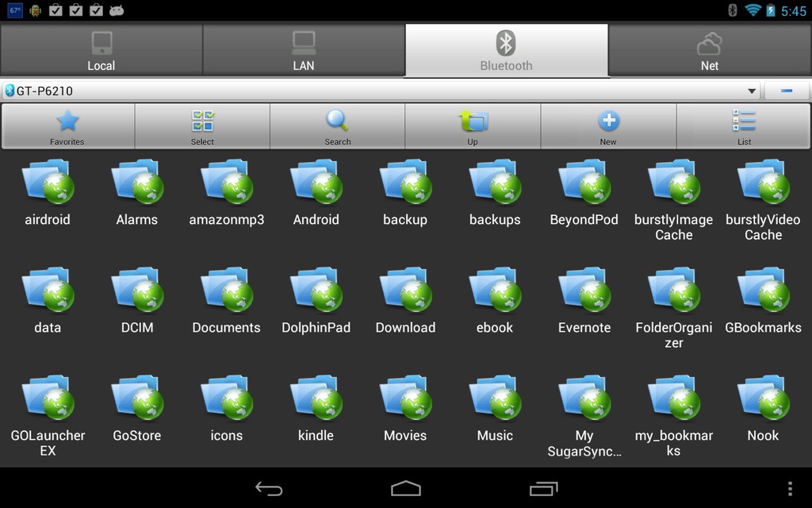Viewport: 812px width, 508px height.
Task: Open the three-dot overflow menu
Action: [790, 488]
